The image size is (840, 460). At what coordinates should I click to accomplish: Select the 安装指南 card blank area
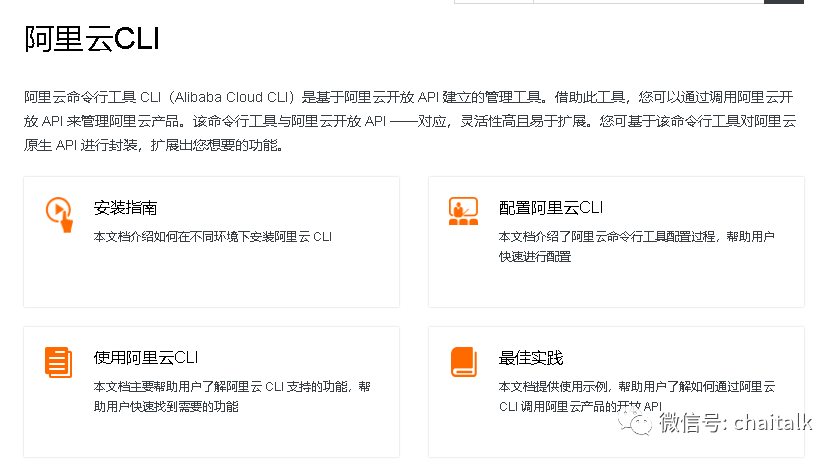[212, 278]
